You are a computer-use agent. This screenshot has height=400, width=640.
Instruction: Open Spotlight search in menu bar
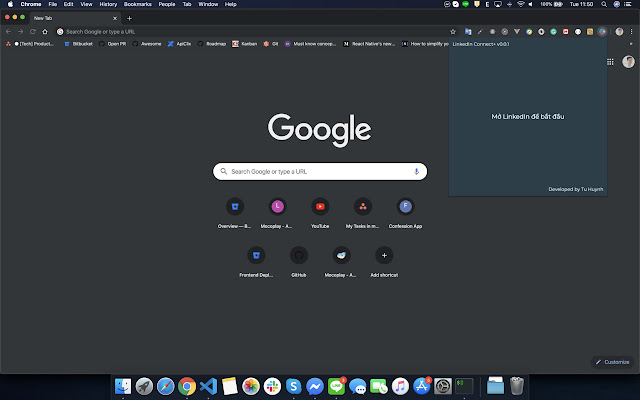click(604, 4)
